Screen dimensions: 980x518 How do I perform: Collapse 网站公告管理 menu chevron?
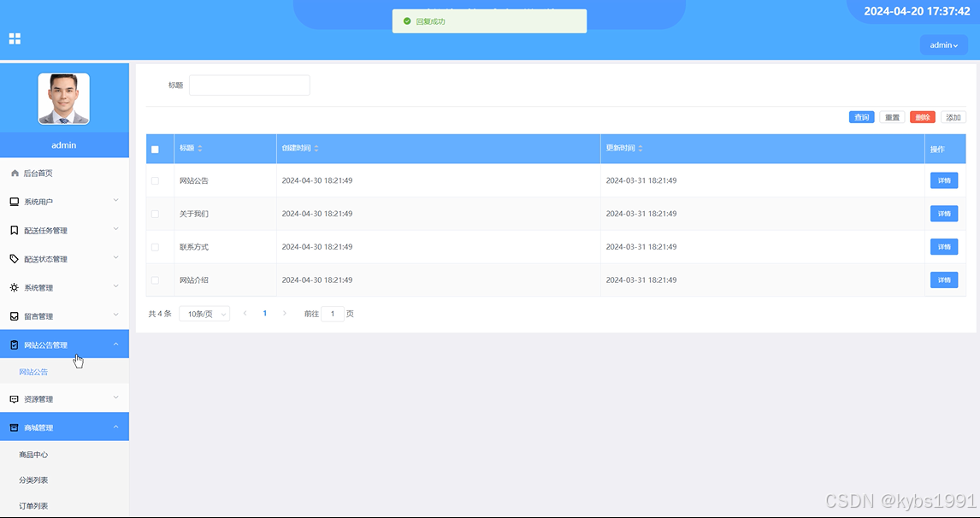tap(115, 344)
